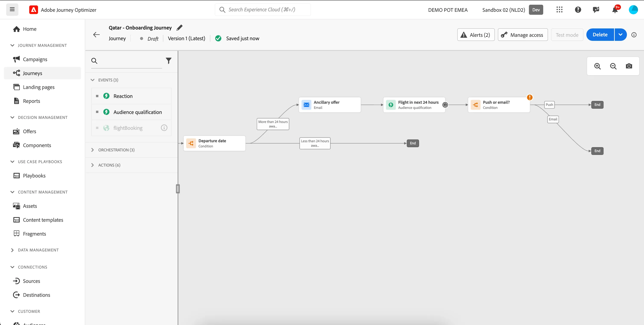The height and width of the screenshot is (325, 644).
Task: Open the palette filter funnel icon
Action: pos(169,61)
